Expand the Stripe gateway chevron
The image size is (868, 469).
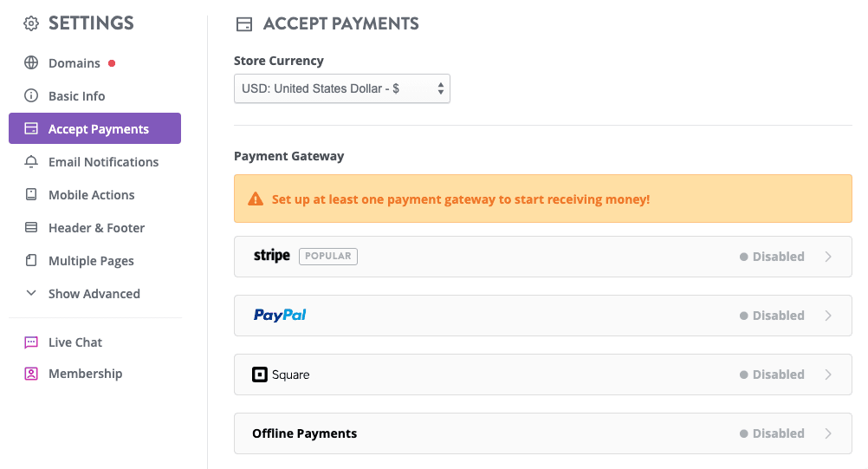pyautogui.click(x=828, y=257)
